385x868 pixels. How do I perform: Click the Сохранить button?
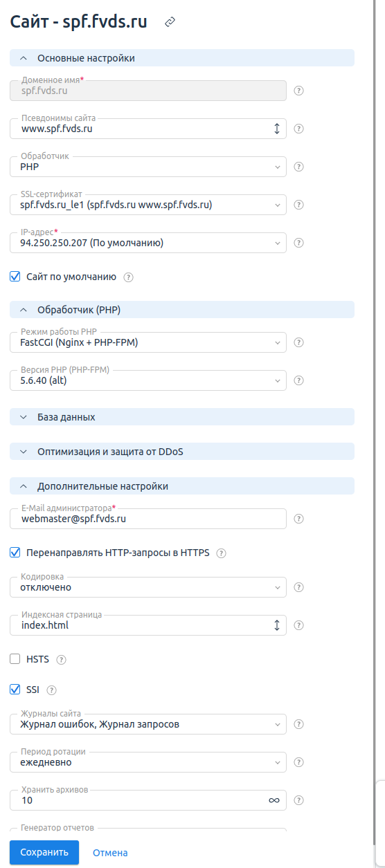coord(44,852)
